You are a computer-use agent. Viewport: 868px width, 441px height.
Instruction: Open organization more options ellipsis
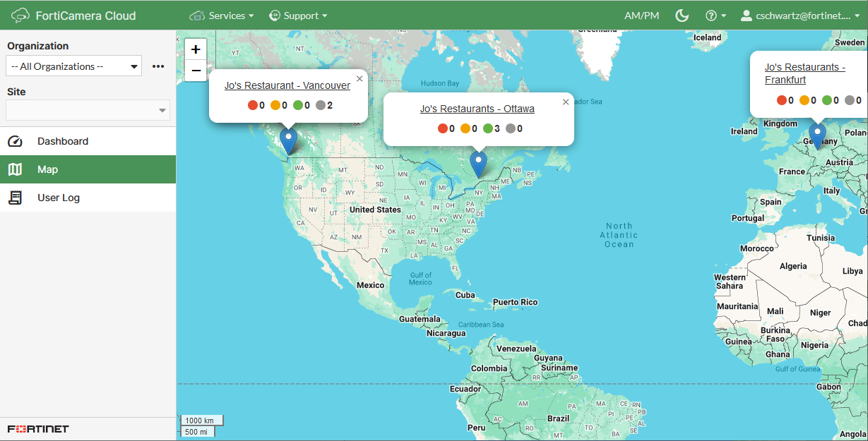click(x=158, y=66)
